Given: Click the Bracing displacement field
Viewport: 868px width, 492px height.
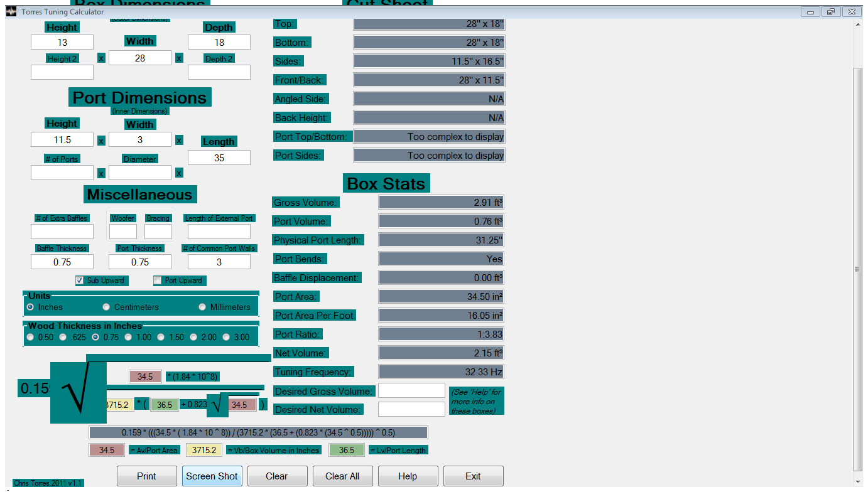Looking at the screenshot, I should [x=158, y=232].
